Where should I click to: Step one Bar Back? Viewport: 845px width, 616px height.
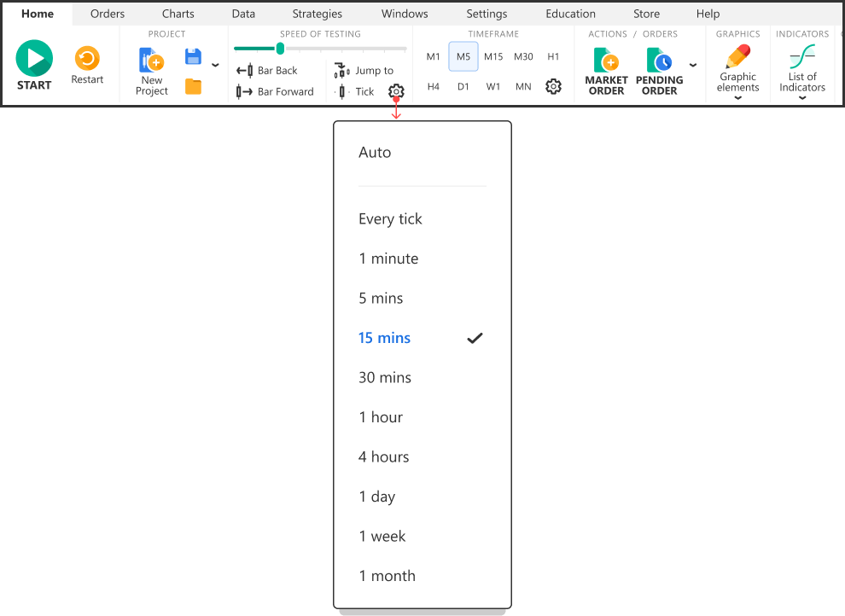(x=267, y=71)
